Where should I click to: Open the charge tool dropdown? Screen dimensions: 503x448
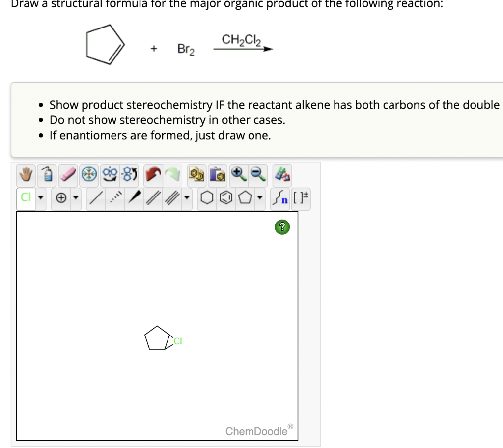(76, 197)
